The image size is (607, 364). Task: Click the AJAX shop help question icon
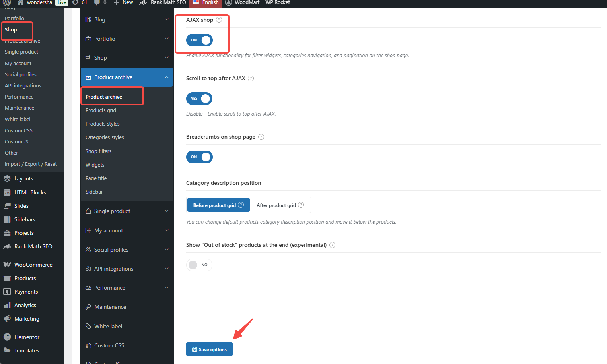click(x=219, y=20)
